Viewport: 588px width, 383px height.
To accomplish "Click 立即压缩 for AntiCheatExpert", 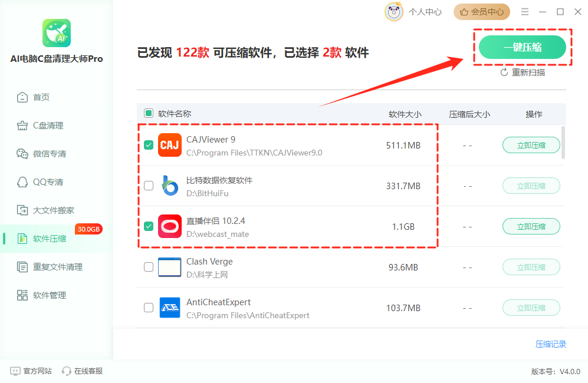I will point(531,308).
